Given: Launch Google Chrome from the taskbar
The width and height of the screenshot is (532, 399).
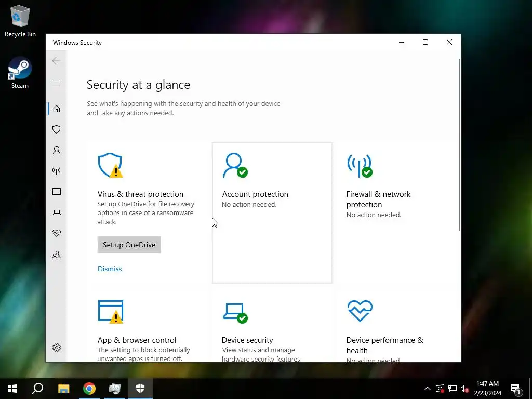Looking at the screenshot, I should 89,389.
